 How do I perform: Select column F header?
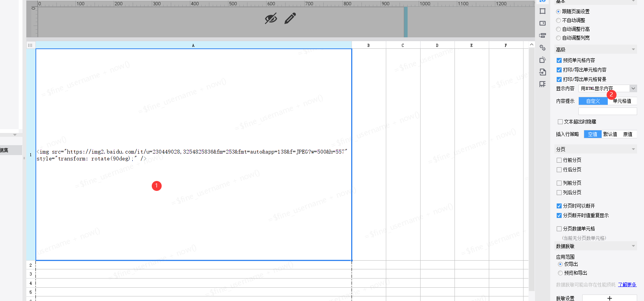tap(506, 45)
